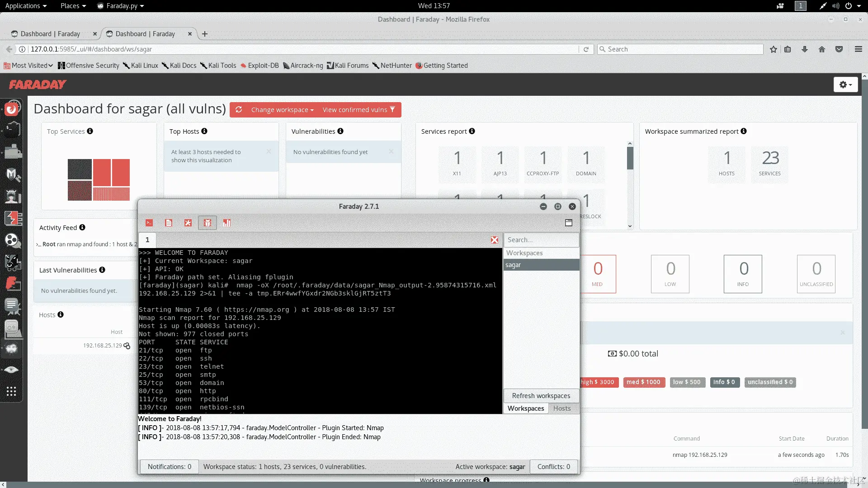Select the first Dashboard | Faraday browser tab
The width and height of the screenshot is (868, 488).
click(x=50, y=34)
